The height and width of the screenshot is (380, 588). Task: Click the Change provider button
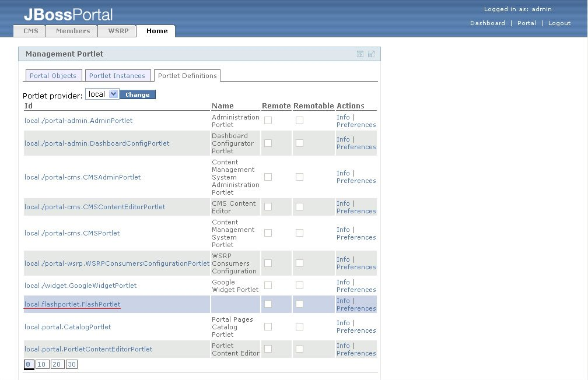click(138, 94)
